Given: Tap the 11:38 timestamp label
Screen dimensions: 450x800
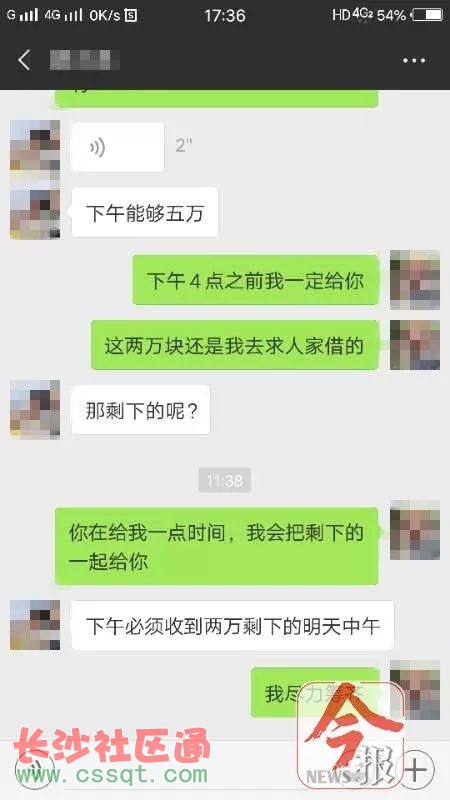Looking at the screenshot, I should (x=225, y=480).
